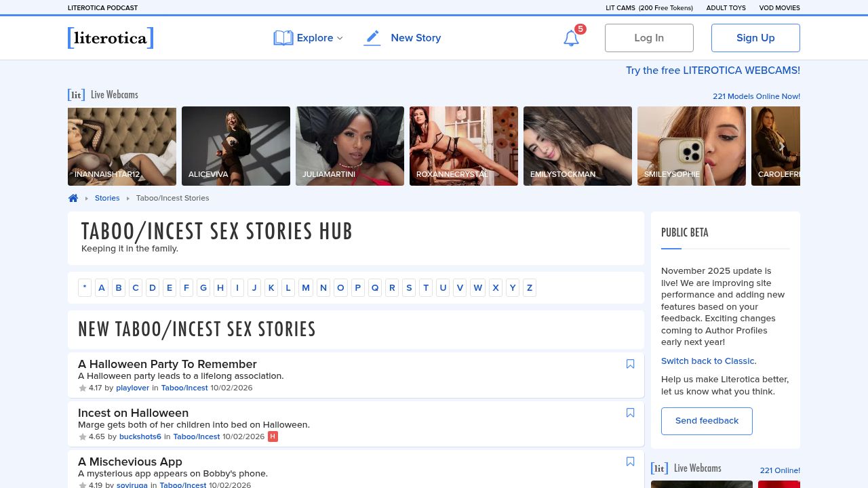The height and width of the screenshot is (488, 868).
Task: Bookmark the story 'A Mischevious App'
Action: [630, 462]
